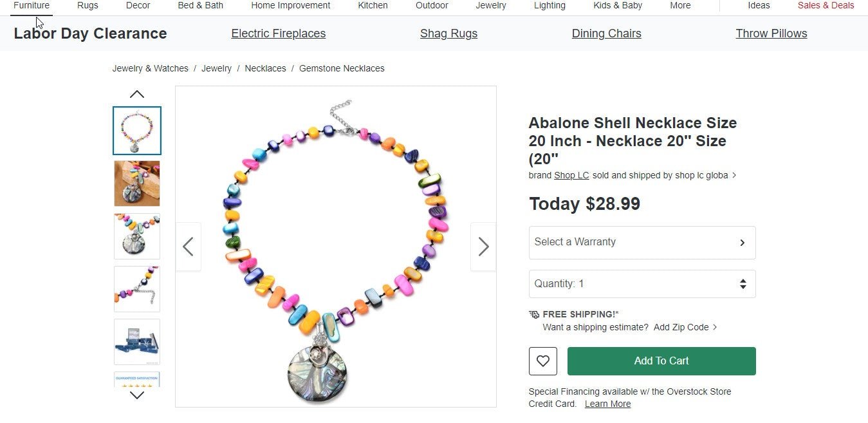Switch to the Sales & Deals section
868x423 pixels.
(x=826, y=5)
